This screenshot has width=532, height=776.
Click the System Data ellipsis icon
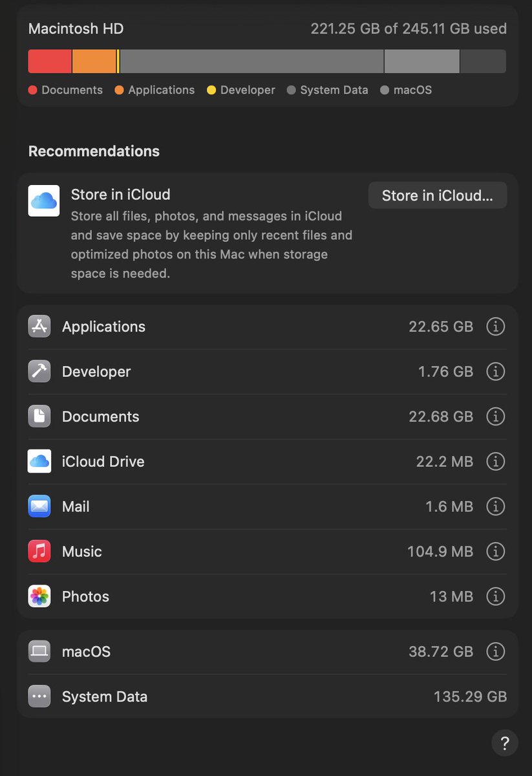click(x=39, y=696)
